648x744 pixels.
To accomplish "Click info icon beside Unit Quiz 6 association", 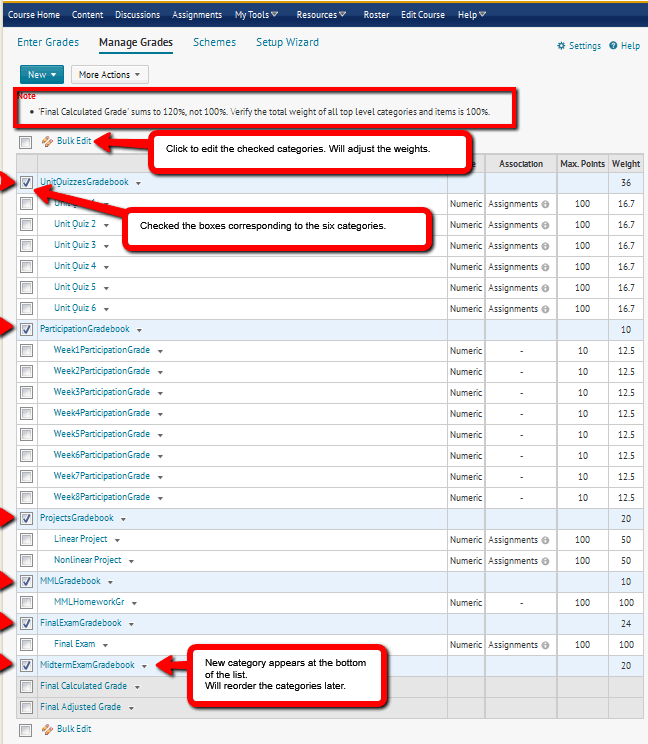I will (545, 309).
